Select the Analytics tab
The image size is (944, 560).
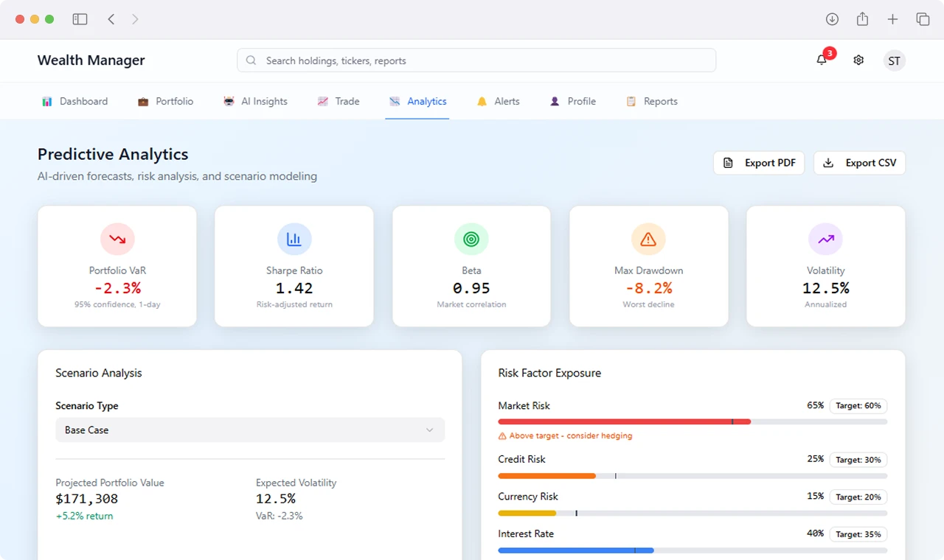tap(417, 101)
